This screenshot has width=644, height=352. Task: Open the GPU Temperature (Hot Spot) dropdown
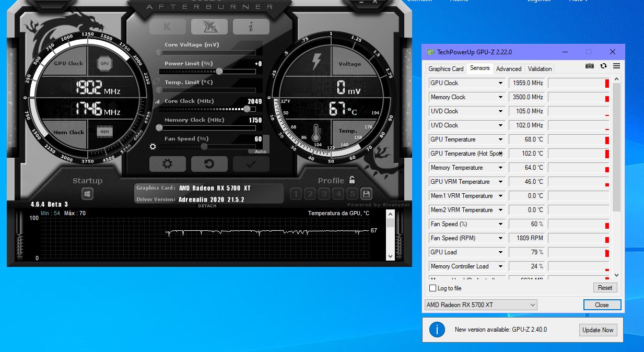tap(500, 154)
